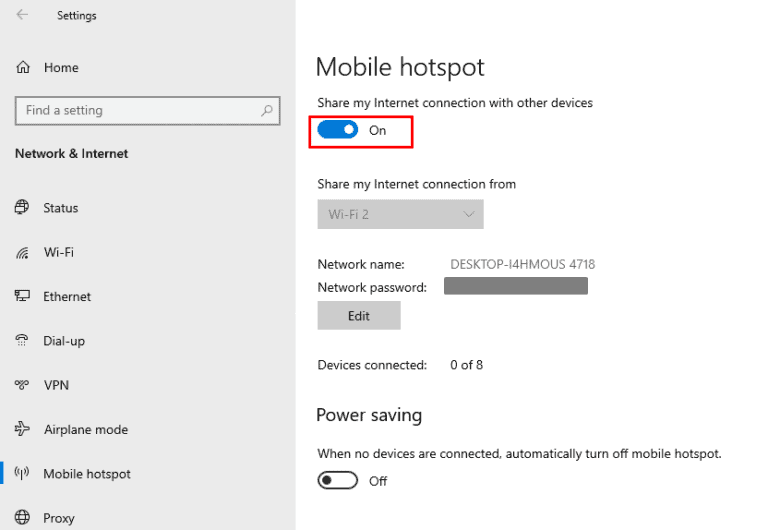Select the Status globe icon
This screenshot has width=768, height=530.
click(x=22, y=208)
